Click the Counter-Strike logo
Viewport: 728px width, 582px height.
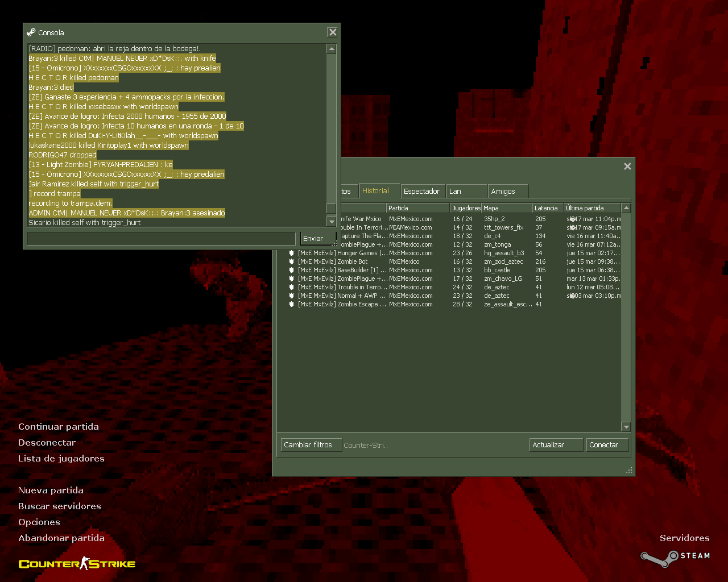tap(77, 563)
